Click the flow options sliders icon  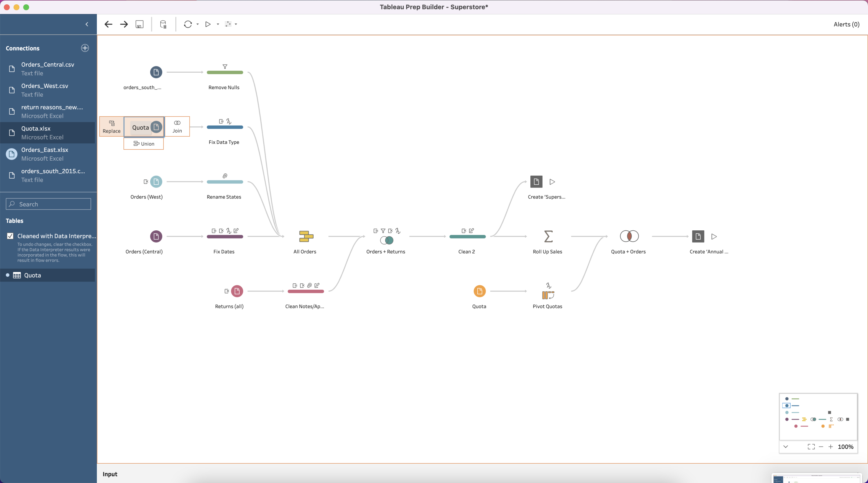(228, 24)
